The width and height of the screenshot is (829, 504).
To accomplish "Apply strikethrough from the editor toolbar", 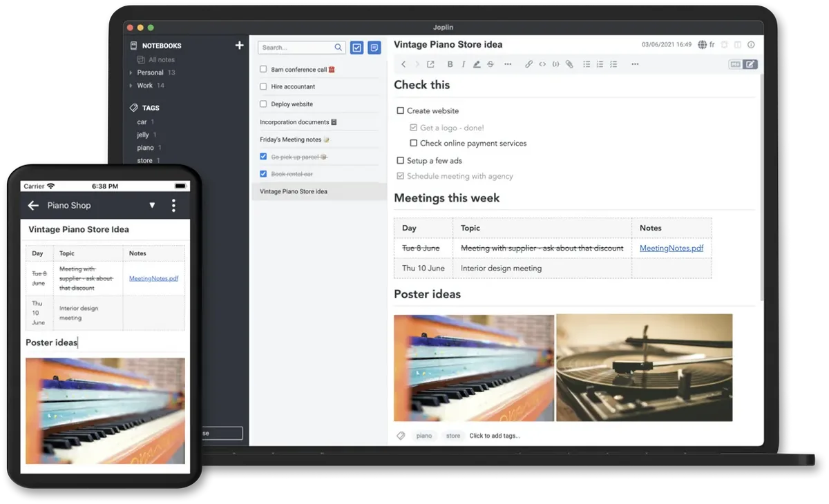I will [490, 64].
